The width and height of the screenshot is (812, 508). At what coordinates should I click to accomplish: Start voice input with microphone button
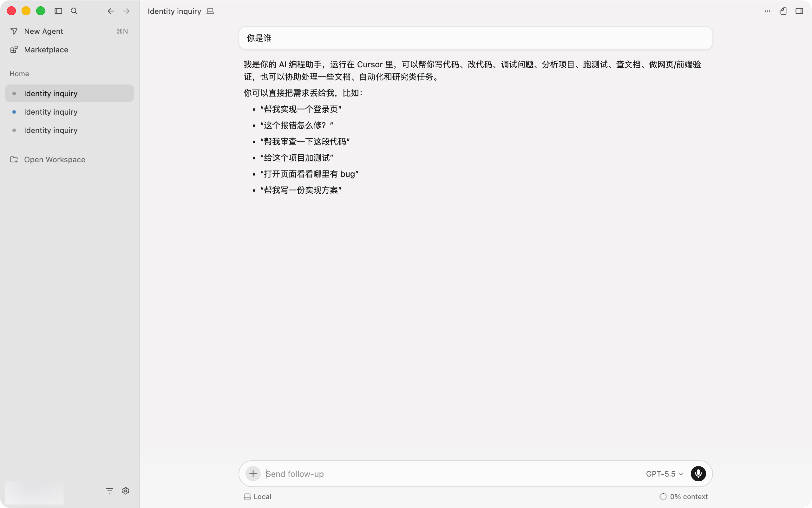(698, 474)
